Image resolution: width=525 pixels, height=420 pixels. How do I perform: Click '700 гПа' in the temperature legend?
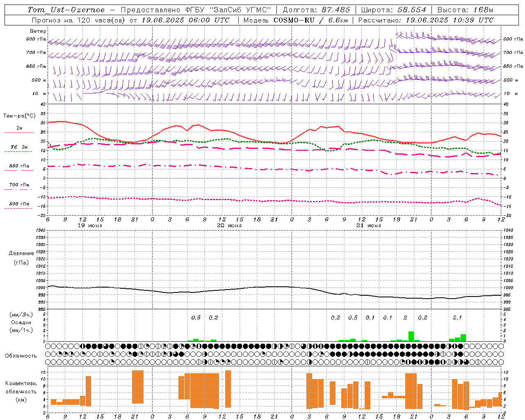tap(19, 185)
